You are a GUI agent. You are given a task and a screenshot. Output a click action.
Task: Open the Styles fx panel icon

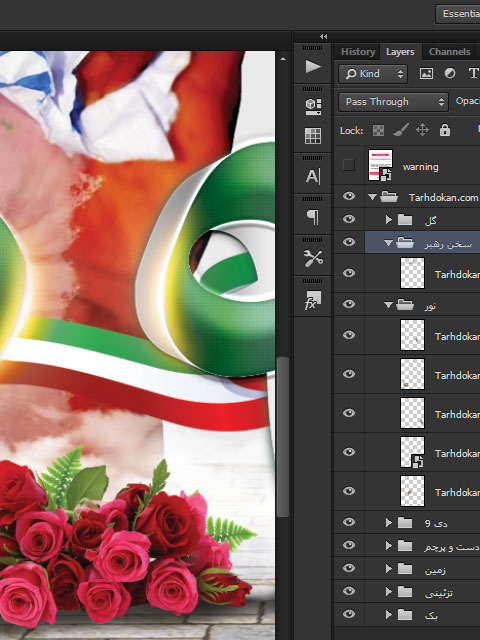[313, 300]
